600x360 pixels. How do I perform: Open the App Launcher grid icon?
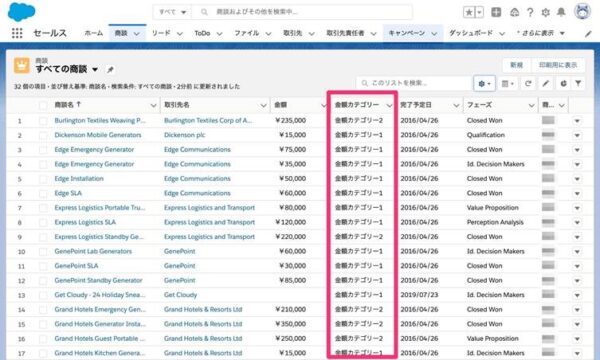click(x=17, y=33)
